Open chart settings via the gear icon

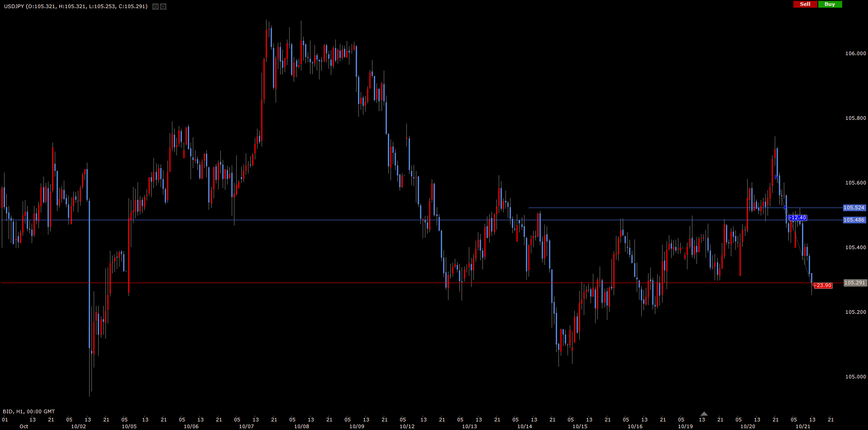pyautogui.click(x=163, y=7)
